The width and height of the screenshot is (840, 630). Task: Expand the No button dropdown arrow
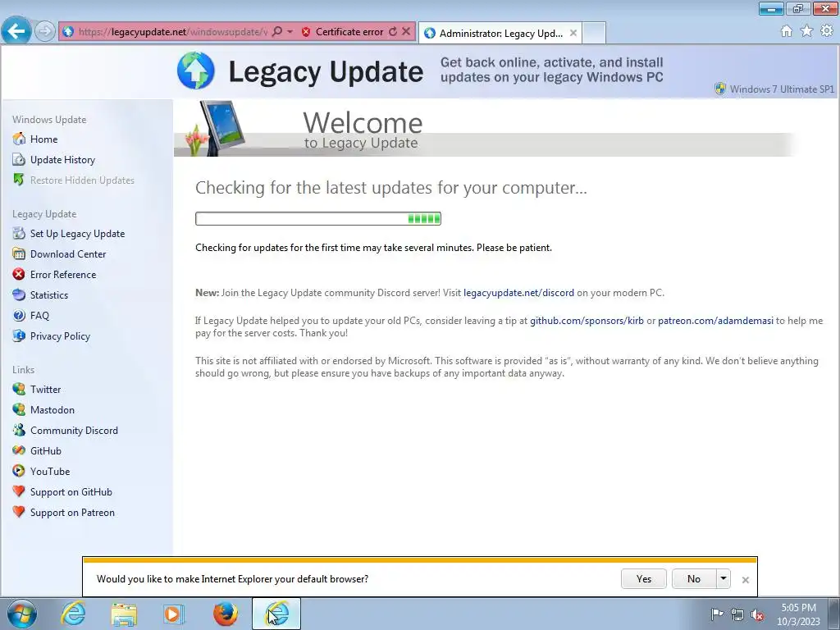coord(724,579)
